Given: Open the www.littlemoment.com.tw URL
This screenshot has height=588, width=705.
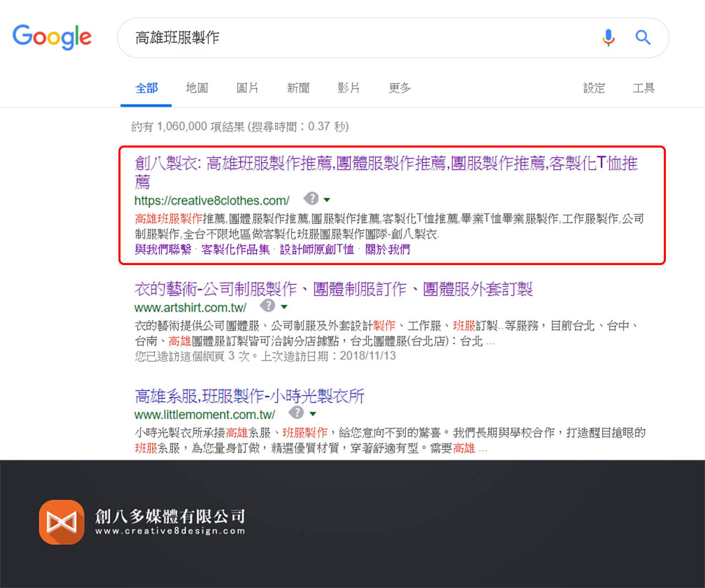Looking at the screenshot, I should [205, 414].
